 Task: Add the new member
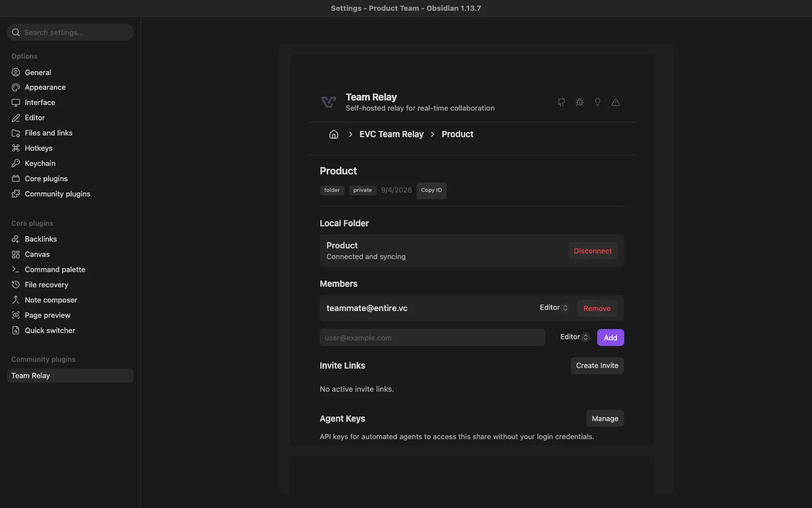[611, 338]
